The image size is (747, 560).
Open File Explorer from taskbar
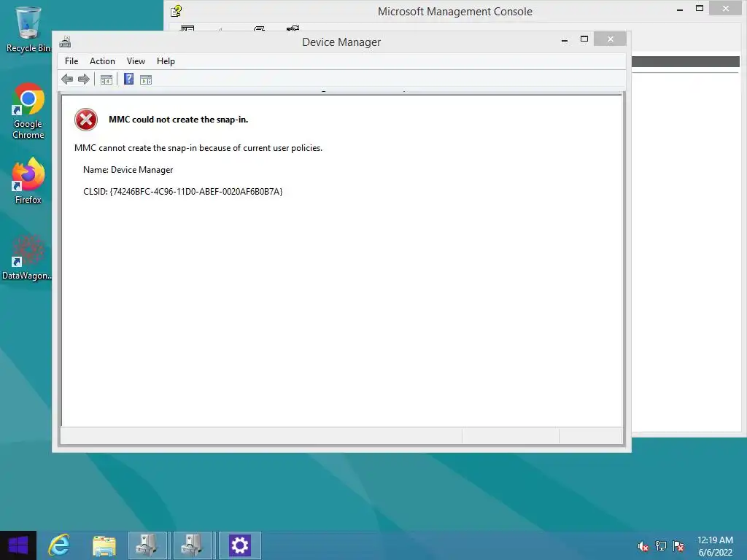point(104,545)
